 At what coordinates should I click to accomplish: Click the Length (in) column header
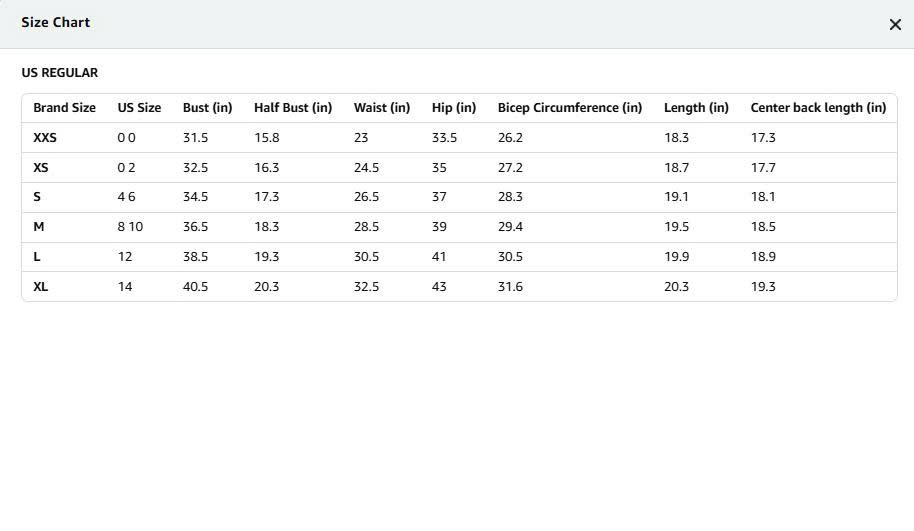(696, 108)
